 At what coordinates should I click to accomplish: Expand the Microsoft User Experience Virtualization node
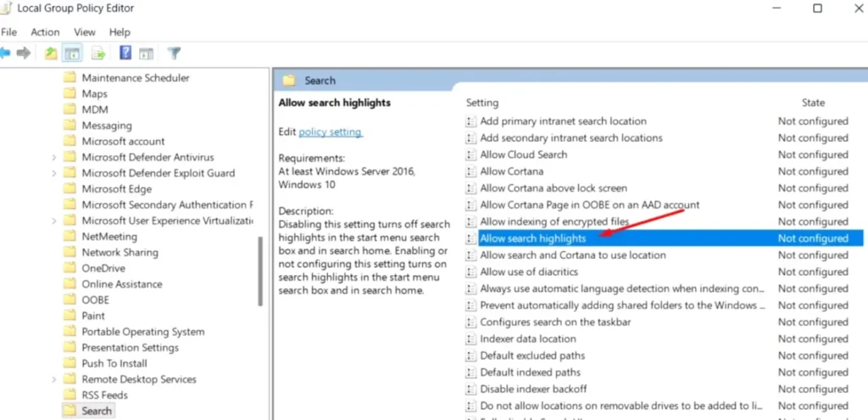point(54,221)
